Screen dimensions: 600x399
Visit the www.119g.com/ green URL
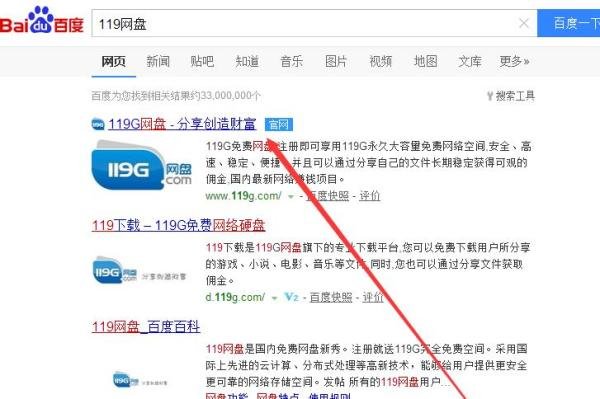point(243,196)
